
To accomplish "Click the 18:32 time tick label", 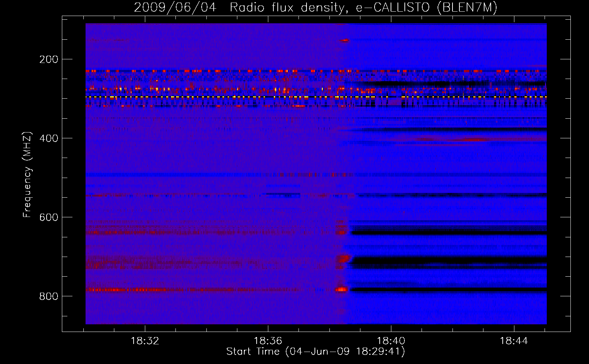I will click(145, 341).
